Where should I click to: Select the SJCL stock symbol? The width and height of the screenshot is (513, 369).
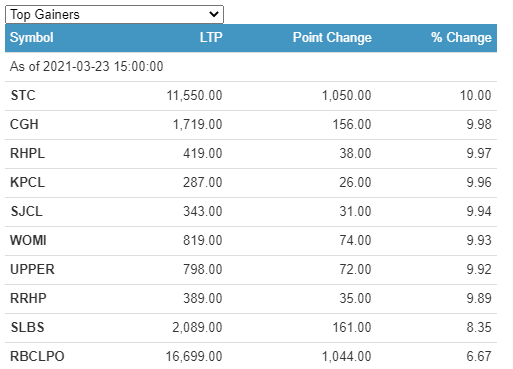[27, 211]
